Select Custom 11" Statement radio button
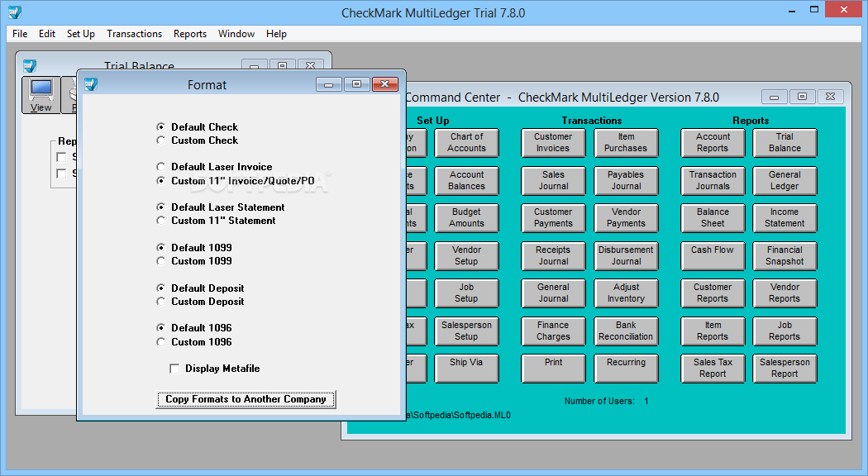 (160, 221)
